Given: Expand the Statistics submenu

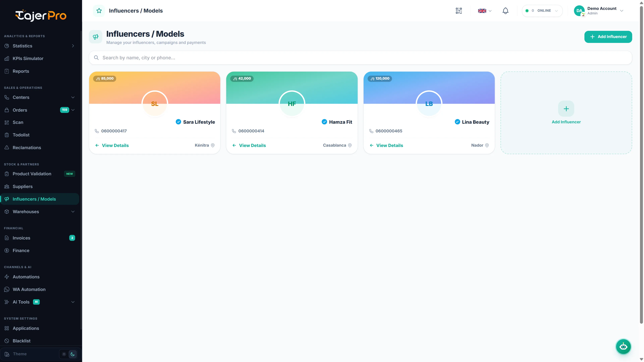Looking at the screenshot, I should click(73, 46).
